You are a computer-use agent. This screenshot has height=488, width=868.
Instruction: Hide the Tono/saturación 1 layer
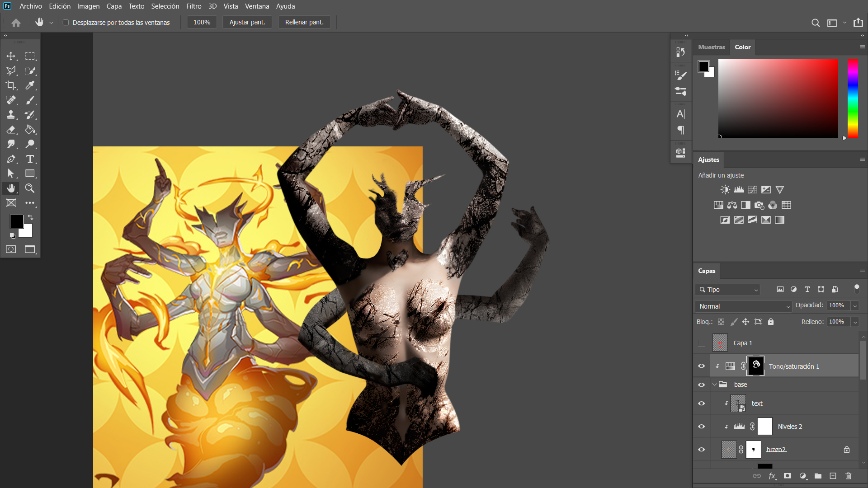coord(702,366)
